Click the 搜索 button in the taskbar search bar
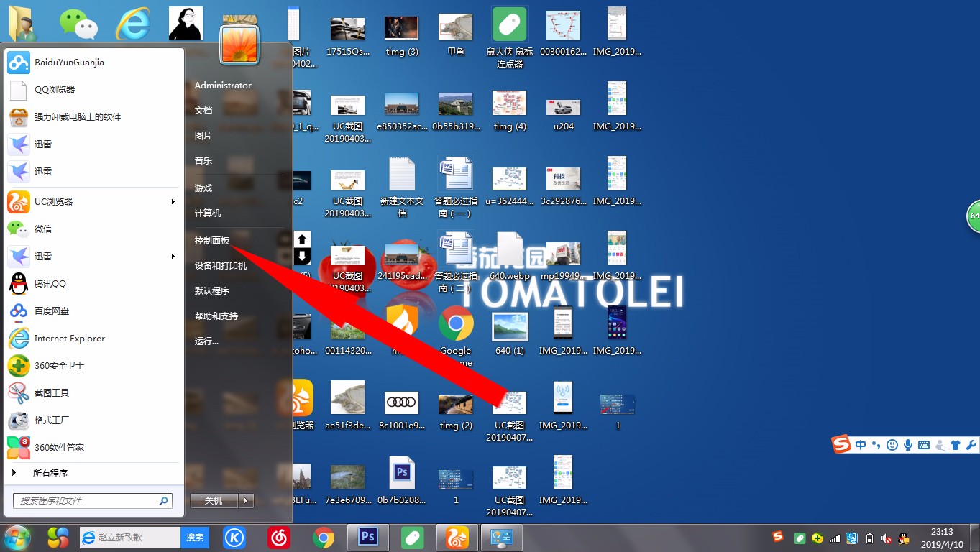980x552 pixels. pyautogui.click(x=195, y=537)
